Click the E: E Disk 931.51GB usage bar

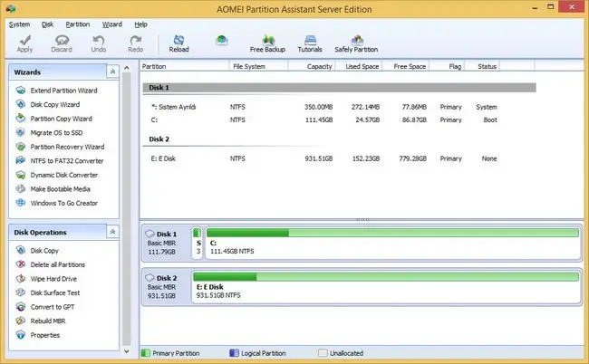pos(386,277)
